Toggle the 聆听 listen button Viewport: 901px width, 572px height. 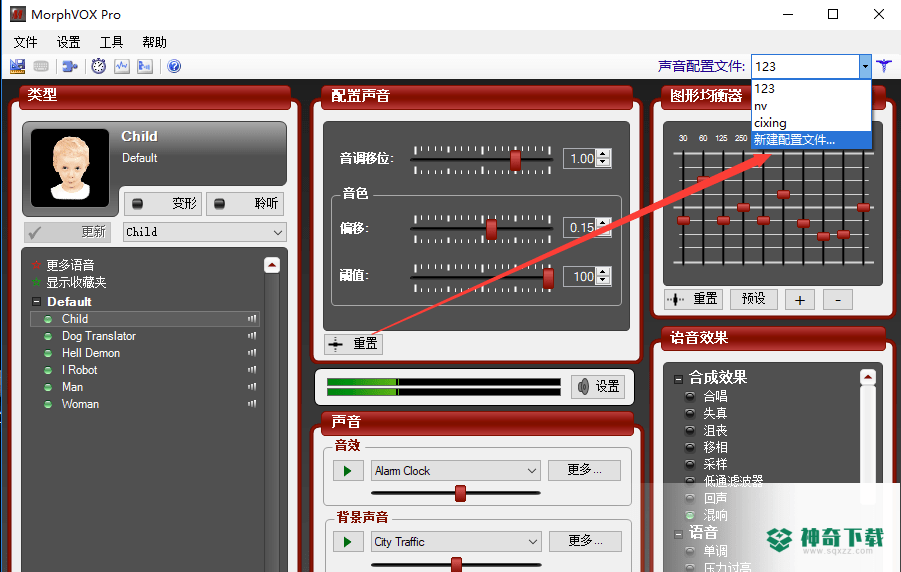[x=245, y=204]
